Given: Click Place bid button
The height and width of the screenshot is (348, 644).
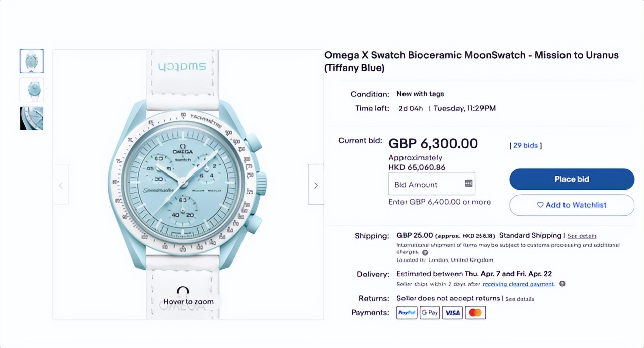Looking at the screenshot, I should click(572, 179).
